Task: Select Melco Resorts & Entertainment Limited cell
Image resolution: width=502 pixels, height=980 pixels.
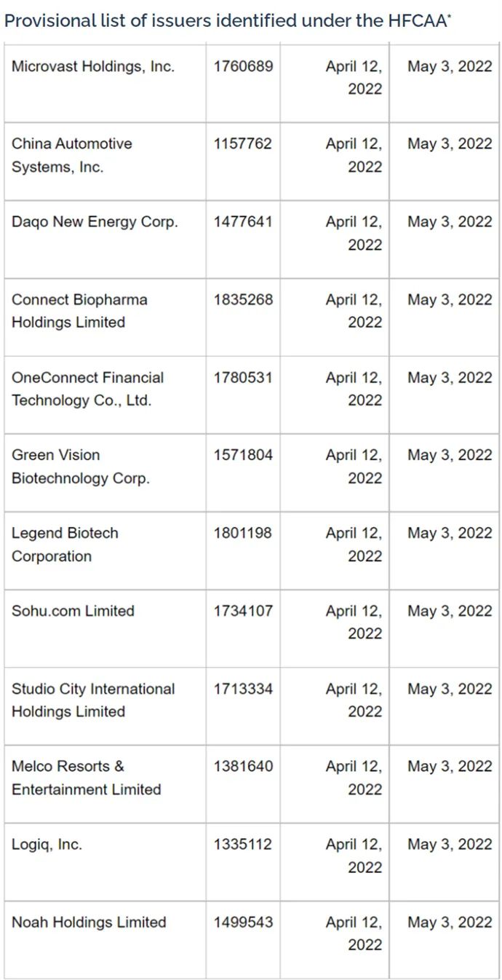Action: pyautogui.click(x=86, y=778)
